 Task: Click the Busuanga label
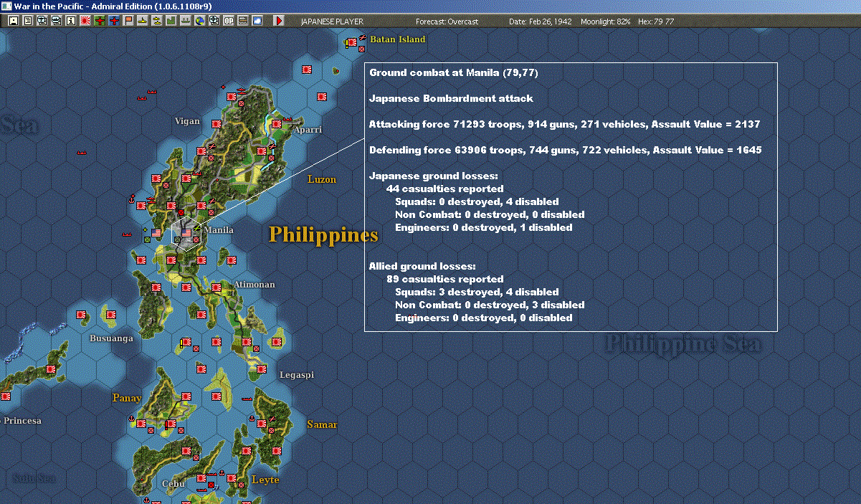point(111,338)
